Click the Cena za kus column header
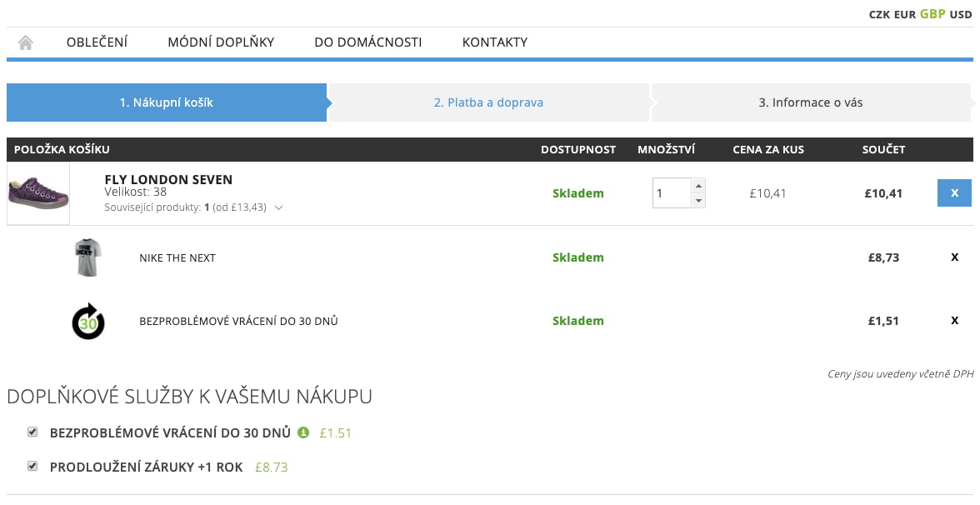The image size is (980, 505). point(768,149)
